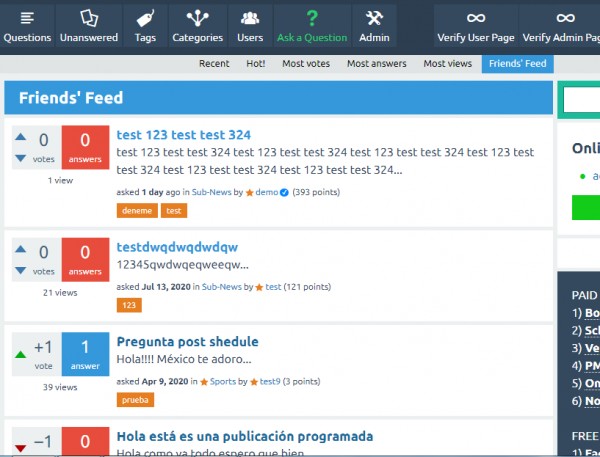Open Unanswered questions icon
The width and height of the screenshot is (600, 457).
(88, 18)
